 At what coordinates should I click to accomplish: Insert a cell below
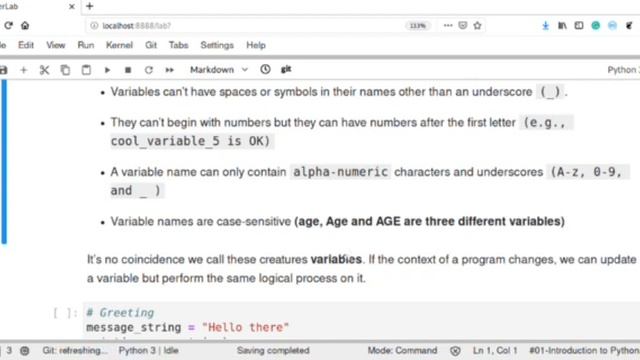tap(23, 70)
